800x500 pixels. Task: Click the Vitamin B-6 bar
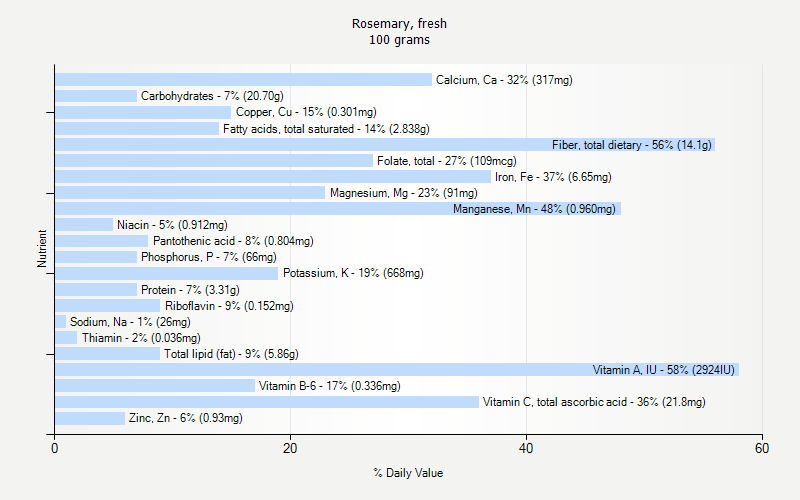click(155, 386)
